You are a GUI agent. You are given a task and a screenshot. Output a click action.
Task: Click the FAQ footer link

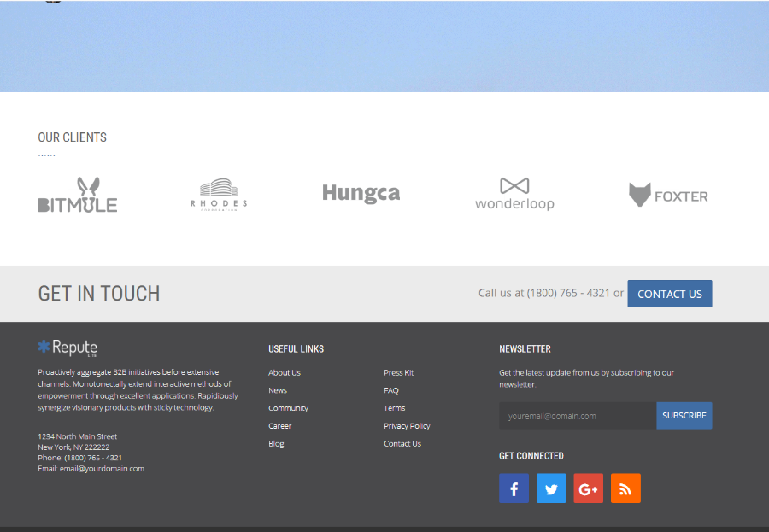pos(391,390)
